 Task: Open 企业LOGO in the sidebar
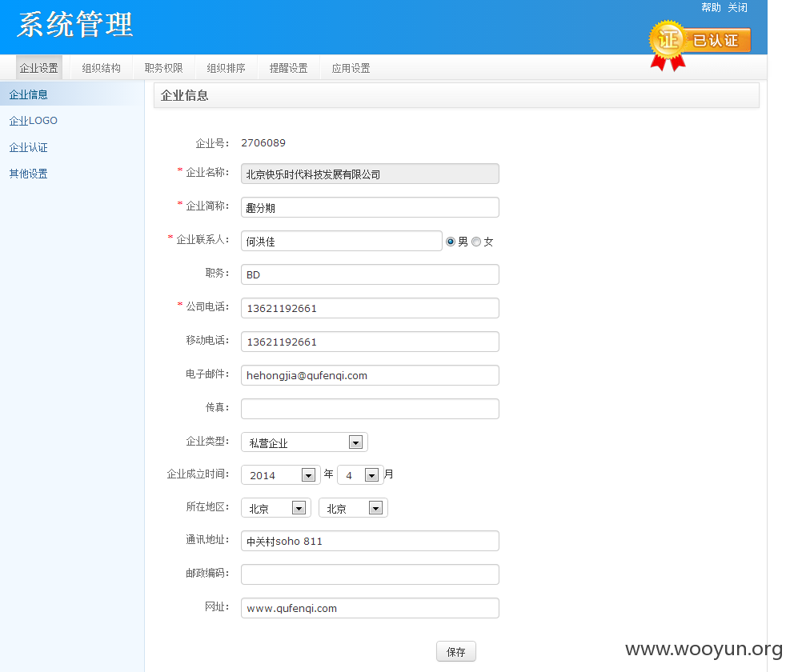tap(34, 120)
